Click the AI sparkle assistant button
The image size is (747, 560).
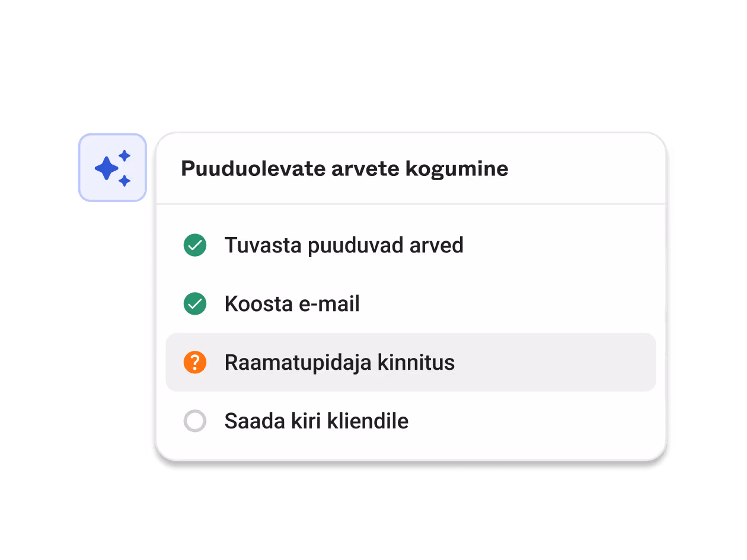pyautogui.click(x=113, y=168)
